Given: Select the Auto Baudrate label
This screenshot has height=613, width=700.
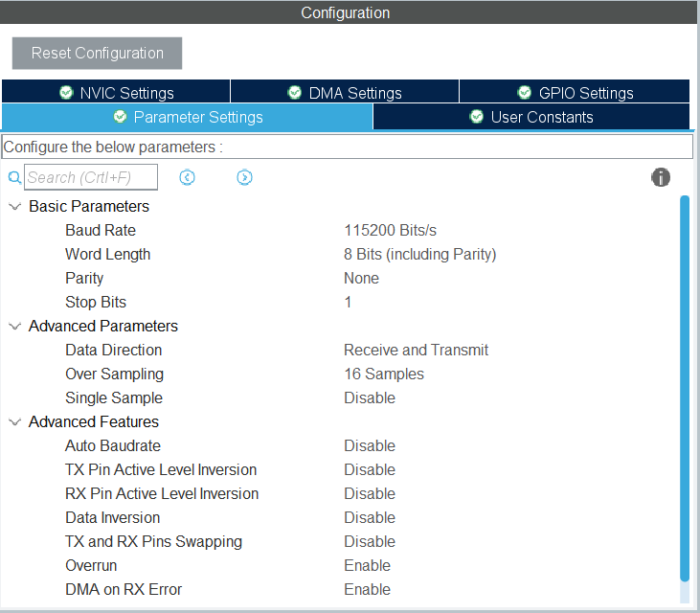Looking at the screenshot, I should tap(113, 445).
